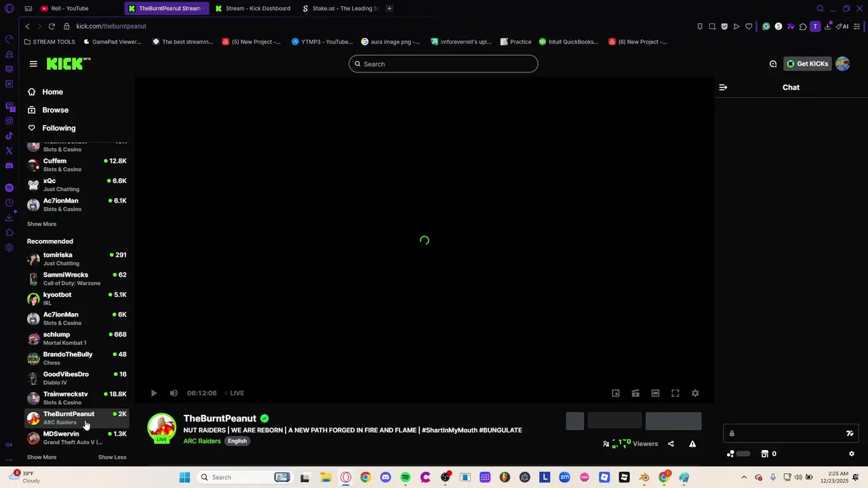This screenshot has height=488, width=868.
Task: Open browser downloads icon in toolbar
Action: (x=827, y=26)
